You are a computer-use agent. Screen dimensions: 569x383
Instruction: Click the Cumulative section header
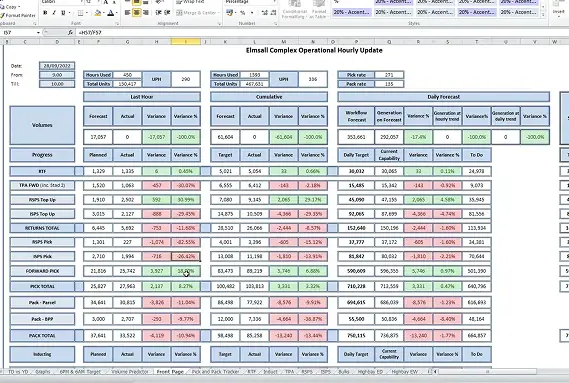coord(269,97)
